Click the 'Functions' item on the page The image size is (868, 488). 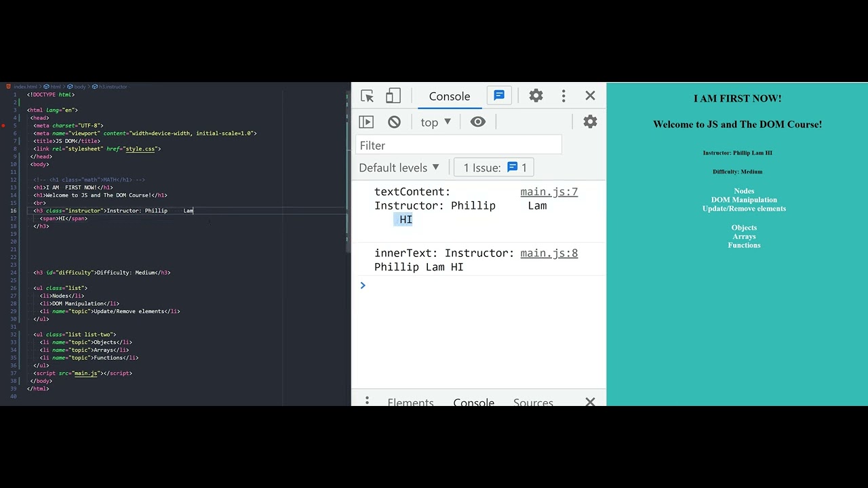click(744, 245)
